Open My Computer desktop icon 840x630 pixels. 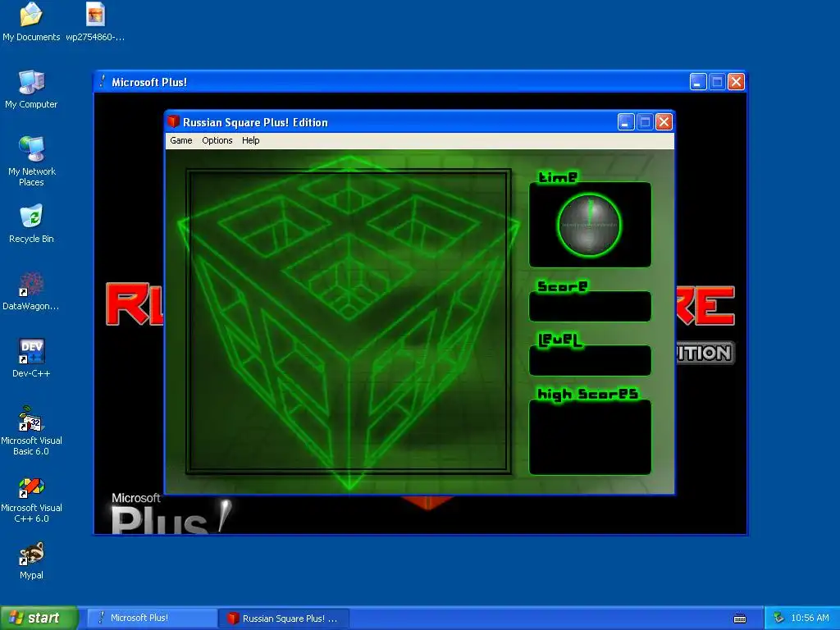tap(31, 89)
